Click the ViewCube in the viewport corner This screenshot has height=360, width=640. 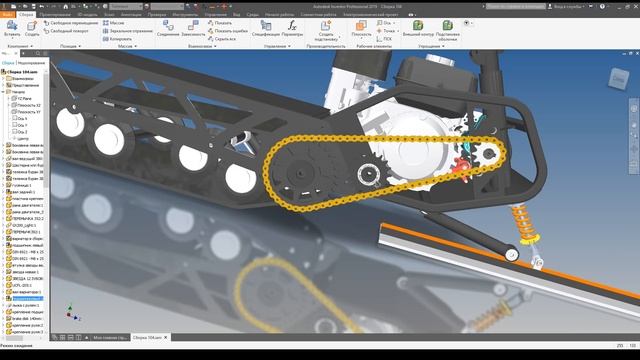[618, 78]
